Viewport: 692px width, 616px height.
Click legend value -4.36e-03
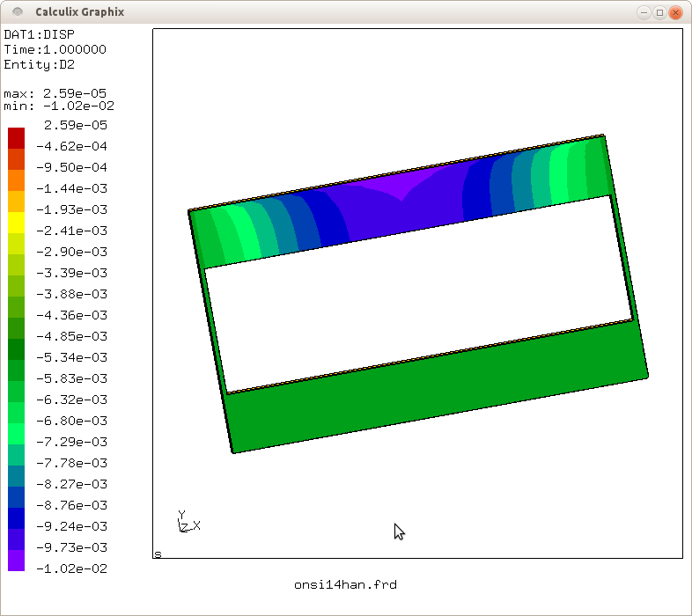[71, 316]
